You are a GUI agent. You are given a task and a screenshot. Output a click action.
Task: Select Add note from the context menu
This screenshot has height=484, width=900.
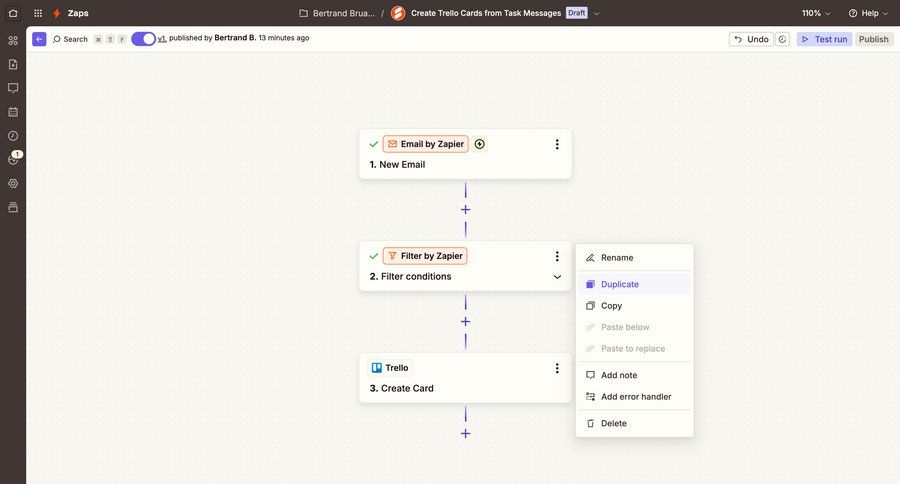pos(634,375)
